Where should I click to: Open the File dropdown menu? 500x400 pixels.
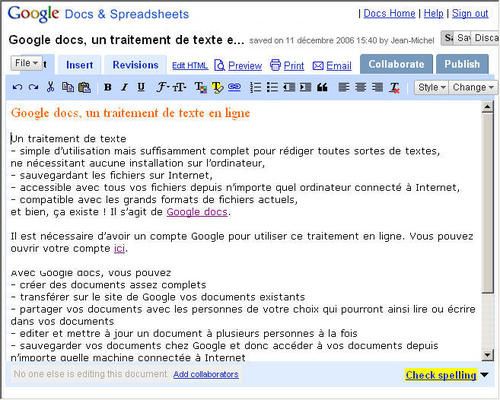pyautogui.click(x=26, y=63)
